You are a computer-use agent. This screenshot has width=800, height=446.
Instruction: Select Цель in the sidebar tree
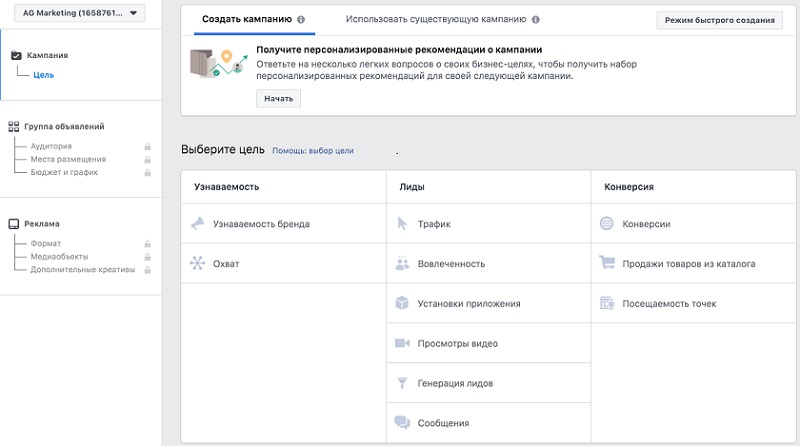tap(43, 75)
